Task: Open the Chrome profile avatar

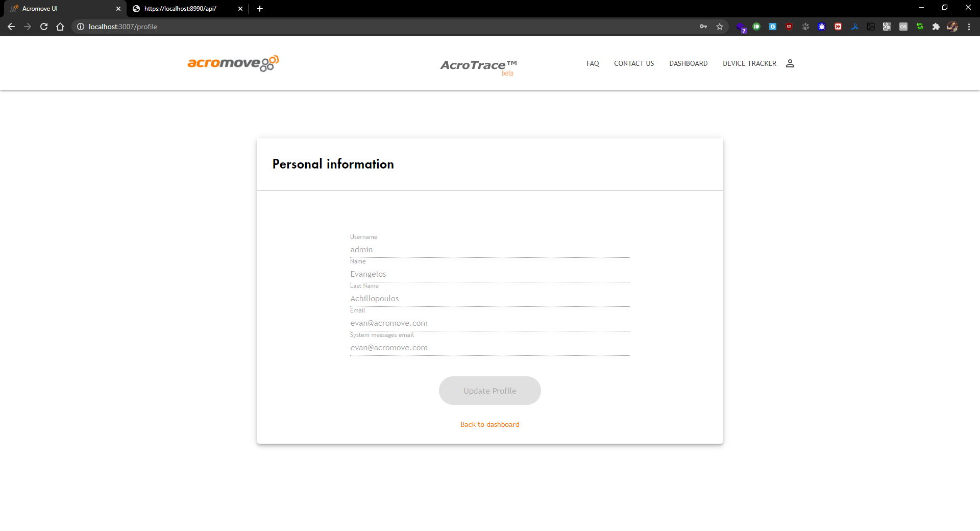Action: coord(952,27)
